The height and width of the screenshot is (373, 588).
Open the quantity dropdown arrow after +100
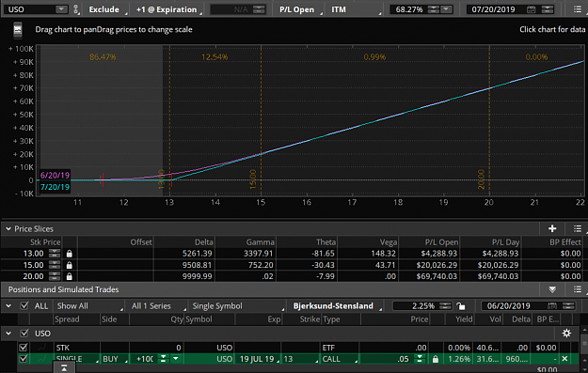(176, 359)
